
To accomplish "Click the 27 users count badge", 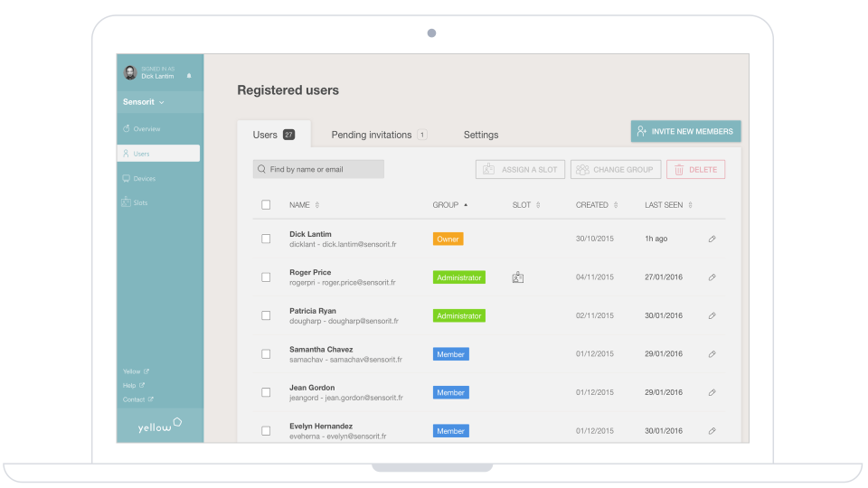I will tap(289, 135).
